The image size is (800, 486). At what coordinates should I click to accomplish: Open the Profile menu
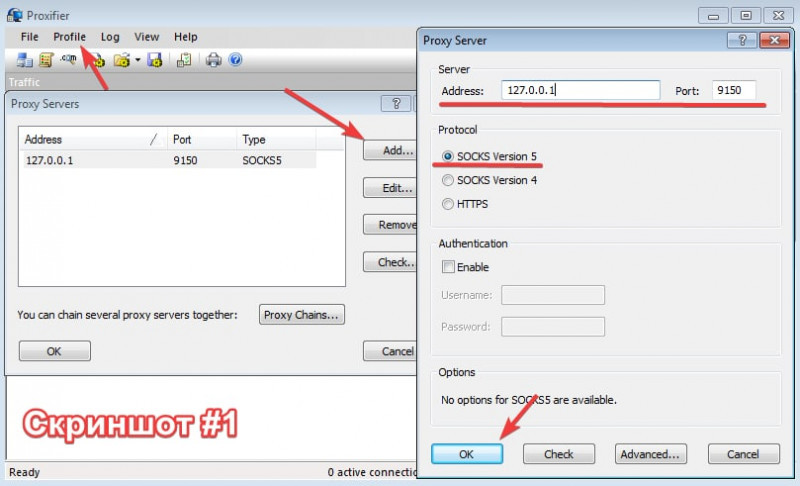click(x=69, y=37)
